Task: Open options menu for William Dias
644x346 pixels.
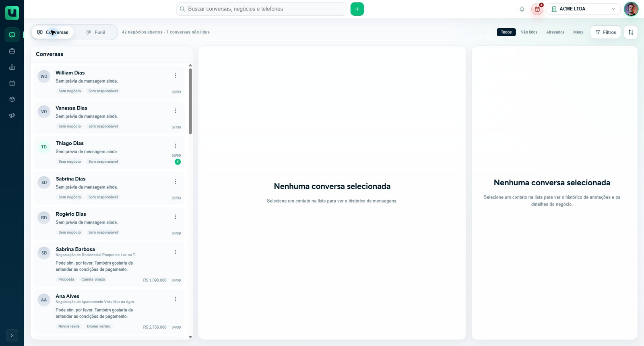Action: click(175, 75)
